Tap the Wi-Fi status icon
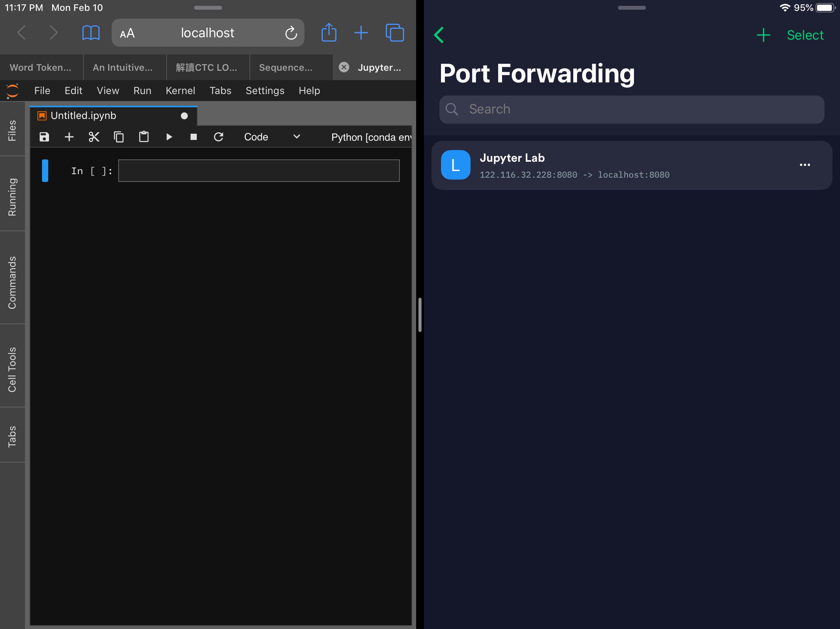The image size is (840, 629). (x=785, y=8)
